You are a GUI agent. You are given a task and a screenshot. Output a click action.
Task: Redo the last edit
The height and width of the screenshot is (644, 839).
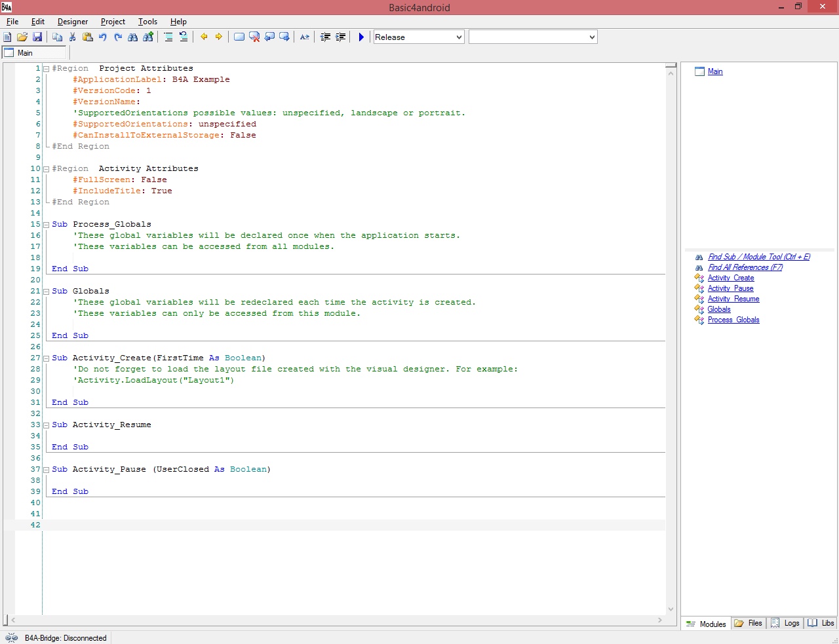(118, 37)
